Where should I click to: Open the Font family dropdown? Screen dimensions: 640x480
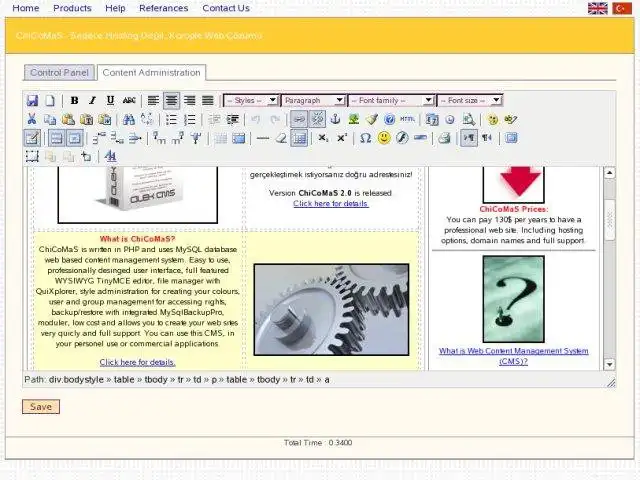pos(391,100)
